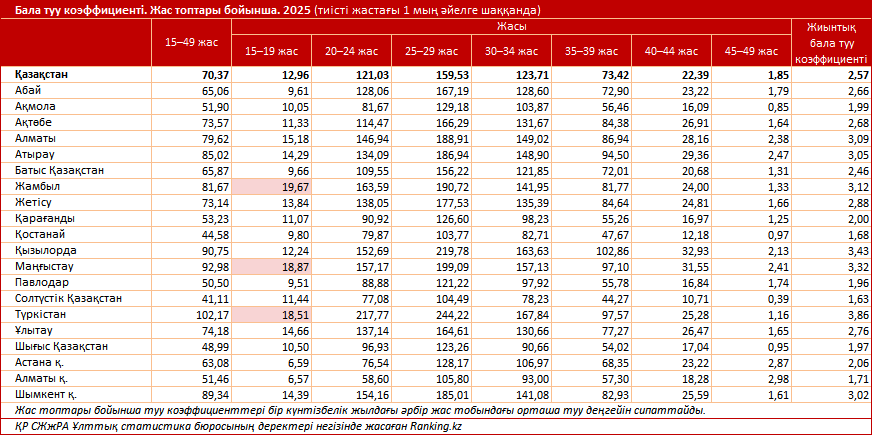
Task: Click the "Жиынтық бала туу коэффициенті" header
Action: tap(830, 42)
